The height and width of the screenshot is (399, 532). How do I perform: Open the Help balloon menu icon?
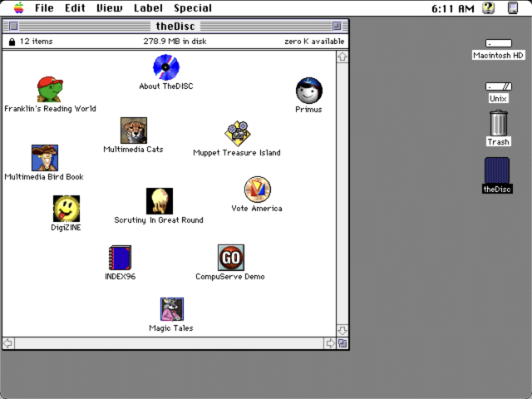[x=489, y=7]
